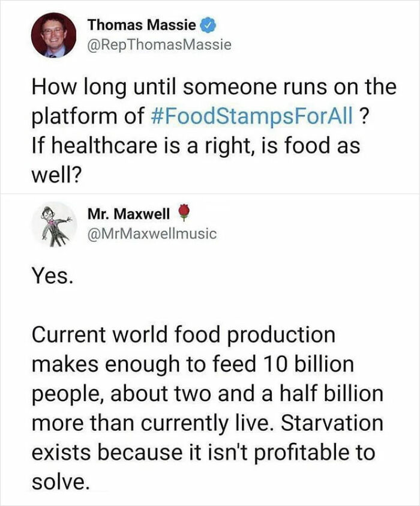Open the Mr. Maxwell display name
Screen dimensions: 420x506
(x=128, y=213)
